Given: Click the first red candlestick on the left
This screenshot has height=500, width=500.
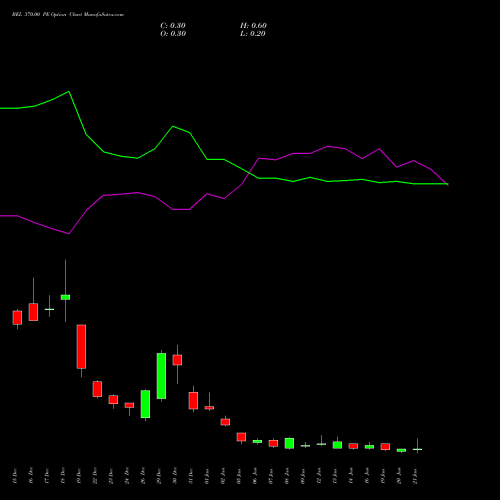Looking at the screenshot, I should (17, 317).
